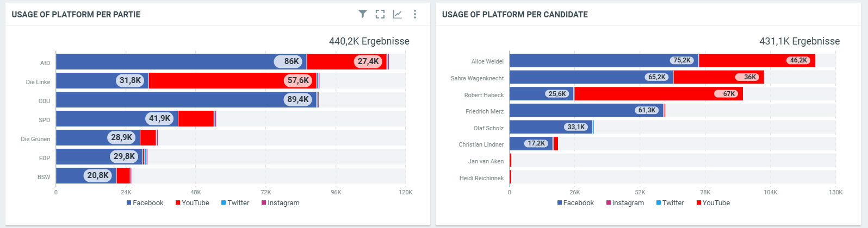Viewport: 868px width, 228px height.
Task: Toggle Twitter legend in the Candidate chart
Action: pos(670,203)
